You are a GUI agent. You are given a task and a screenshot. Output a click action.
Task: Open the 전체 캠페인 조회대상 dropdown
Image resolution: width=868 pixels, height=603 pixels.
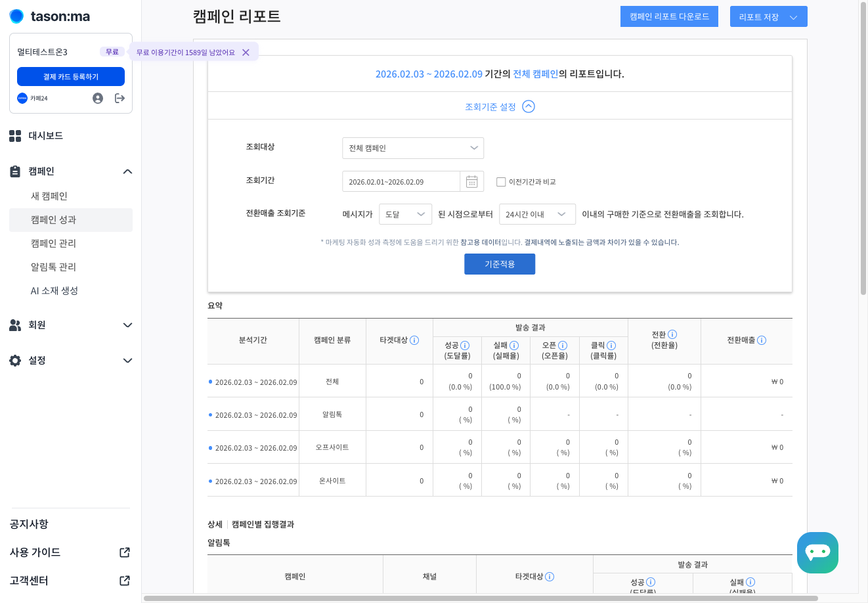[x=413, y=148]
